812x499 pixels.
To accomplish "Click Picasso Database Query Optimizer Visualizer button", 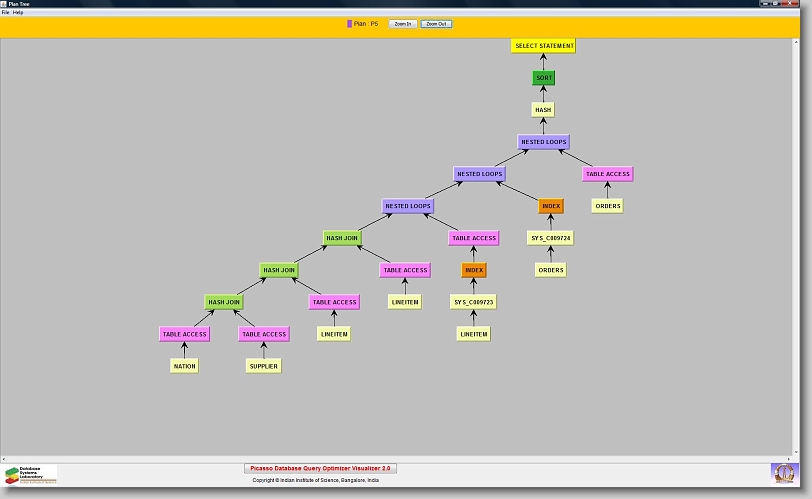I will click(321, 468).
